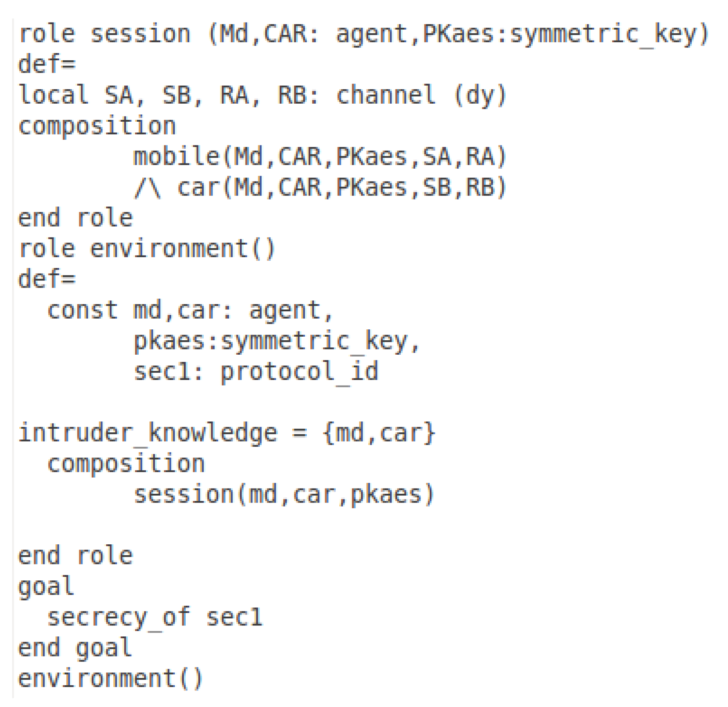The width and height of the screenshot is (728, 707).
Task: Click the word 'agent' in the session signature
Action: [371, 34]
